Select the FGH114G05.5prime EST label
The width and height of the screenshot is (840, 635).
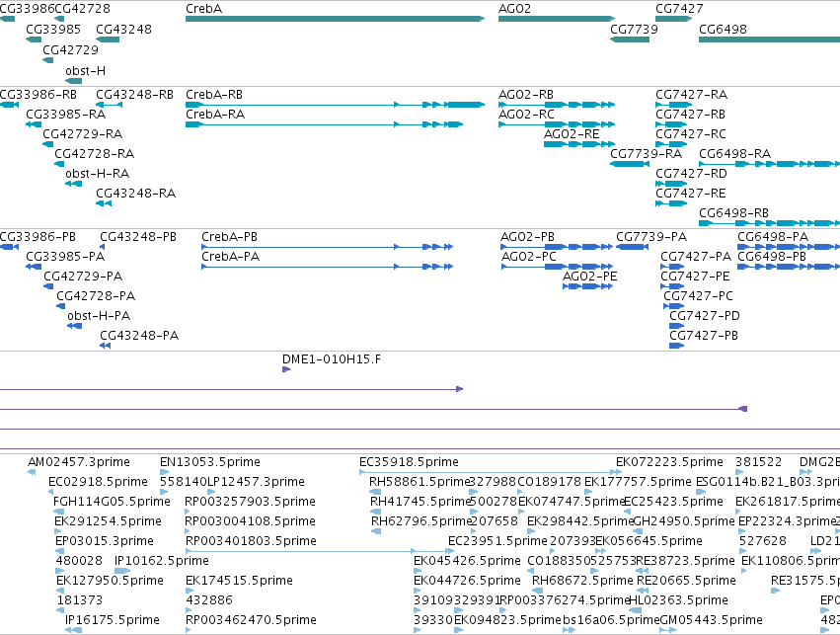coord(112,502)
